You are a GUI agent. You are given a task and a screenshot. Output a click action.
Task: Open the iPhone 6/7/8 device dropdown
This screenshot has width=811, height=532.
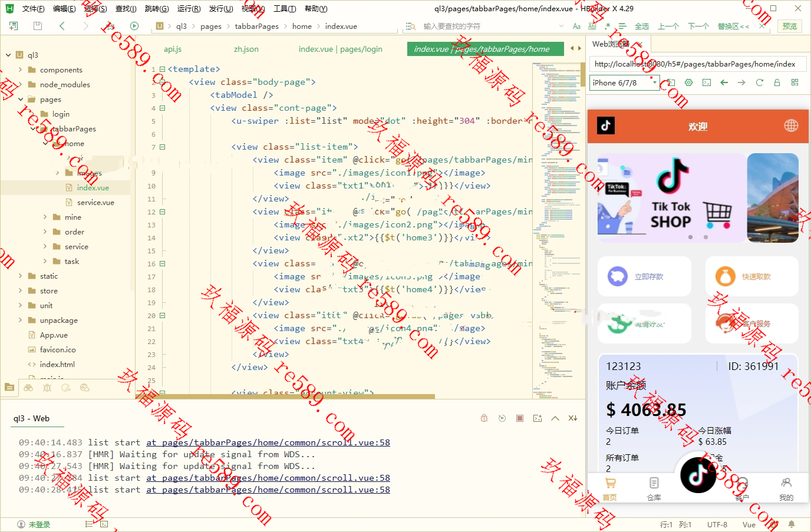[625, 83]
